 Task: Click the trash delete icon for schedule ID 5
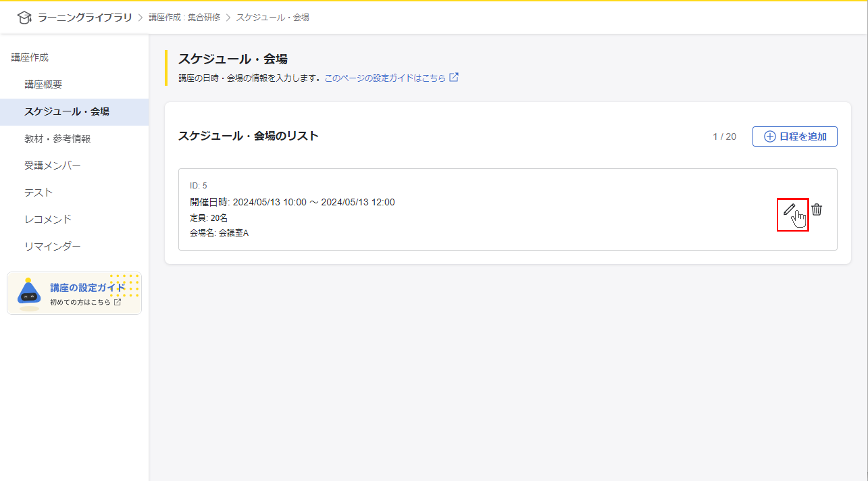(x=817, y=210)
